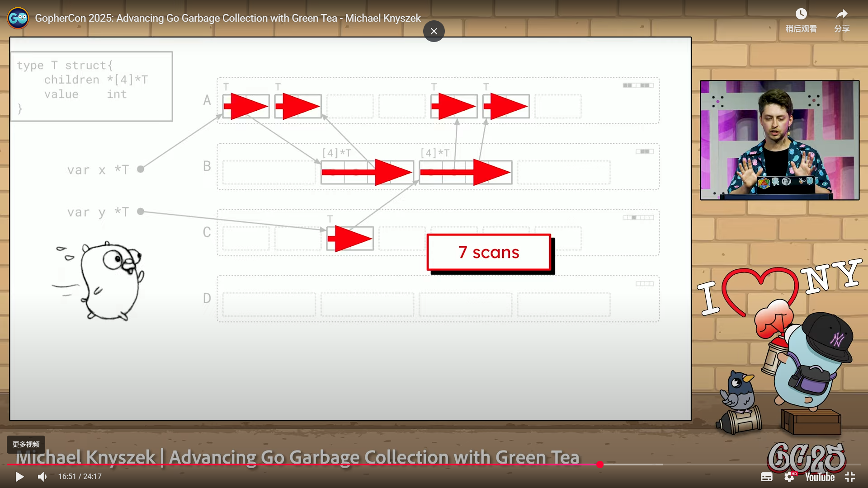Mute the video with speaker icon

click(x=42, y=477)
